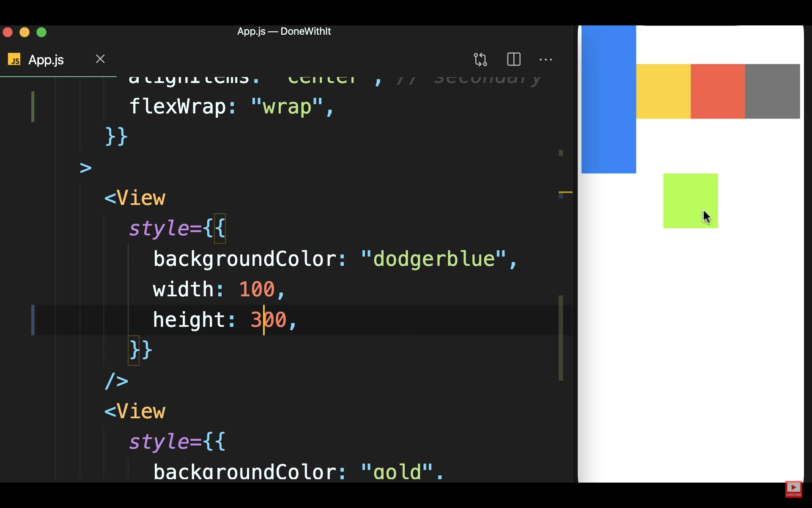Click the tomato red square in the simulator
812x508 pixels.
point(718,91)
